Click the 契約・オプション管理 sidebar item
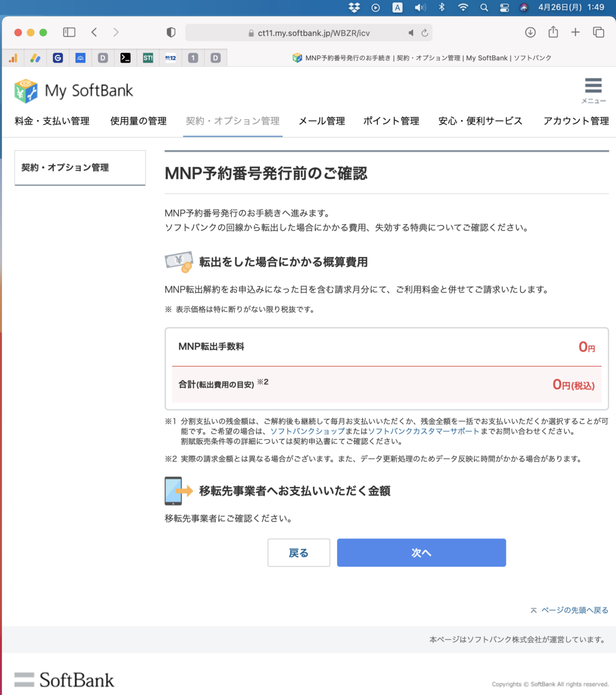The width and height of the screenshot is (616, 695). (x=80, y=168)
